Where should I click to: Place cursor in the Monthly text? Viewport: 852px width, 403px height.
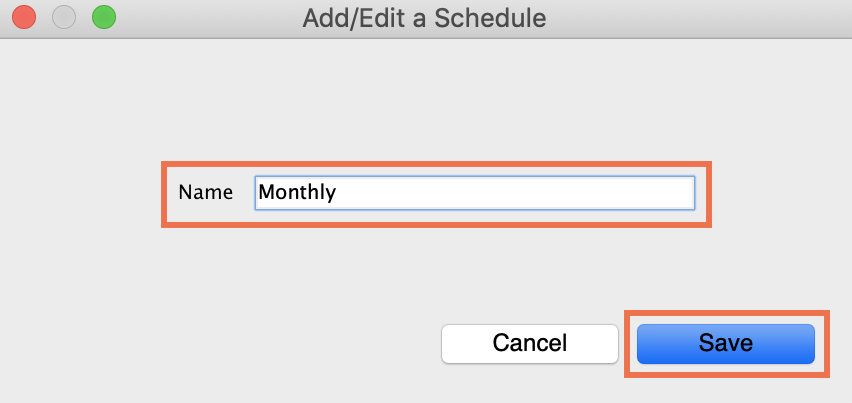click(297, 192)
